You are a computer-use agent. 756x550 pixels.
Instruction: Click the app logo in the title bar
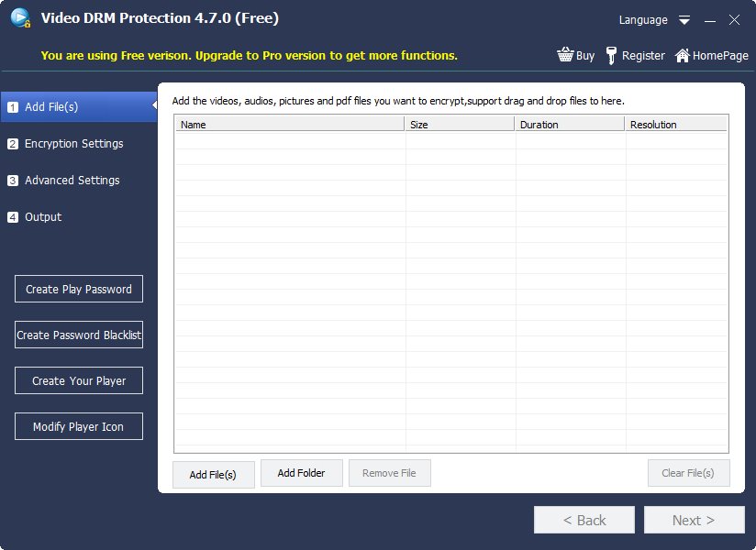pos(21,18)
